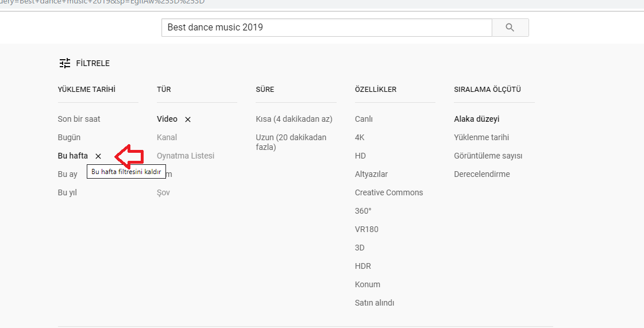The width and height of the screenshot is (644, 328).
Task: Turn on Altyazılar filter
Action: point(372,174)
